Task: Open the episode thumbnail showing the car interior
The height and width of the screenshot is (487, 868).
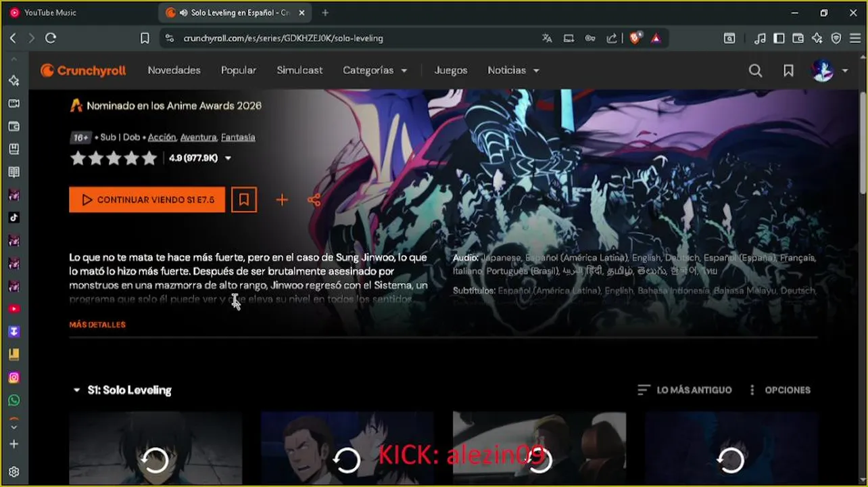Action: (x=539, y=448)
